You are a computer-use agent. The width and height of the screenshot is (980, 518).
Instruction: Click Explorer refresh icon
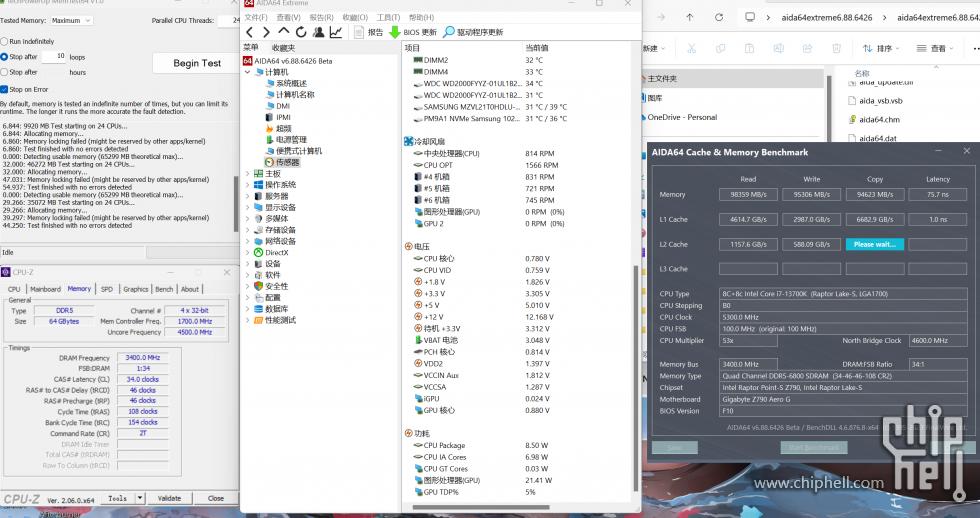click(719, 17)
